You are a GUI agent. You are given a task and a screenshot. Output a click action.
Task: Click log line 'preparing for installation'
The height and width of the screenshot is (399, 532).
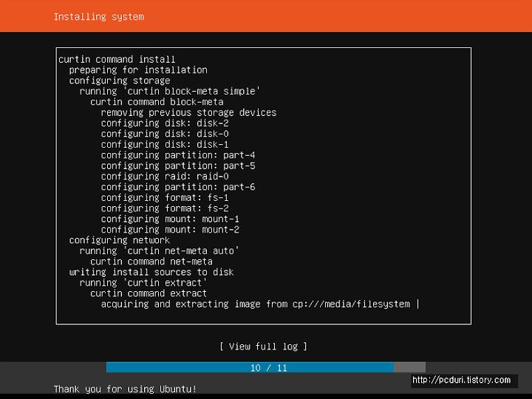pos(138,70)
